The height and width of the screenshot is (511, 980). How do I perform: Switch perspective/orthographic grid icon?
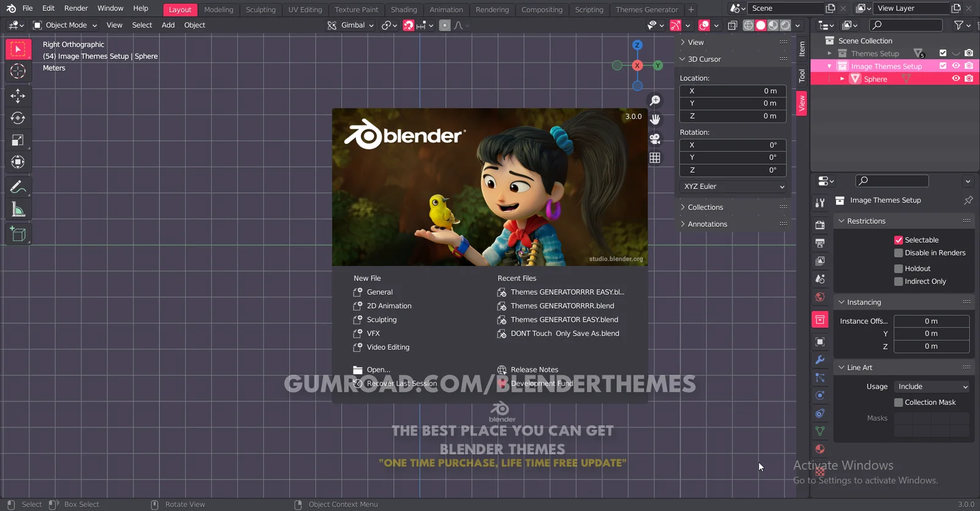pos(655,157)
